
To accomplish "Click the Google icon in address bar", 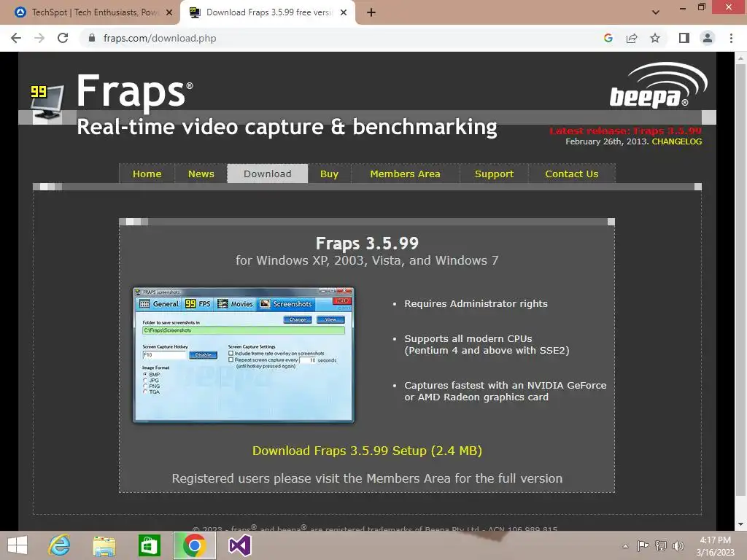I will 608,38.
